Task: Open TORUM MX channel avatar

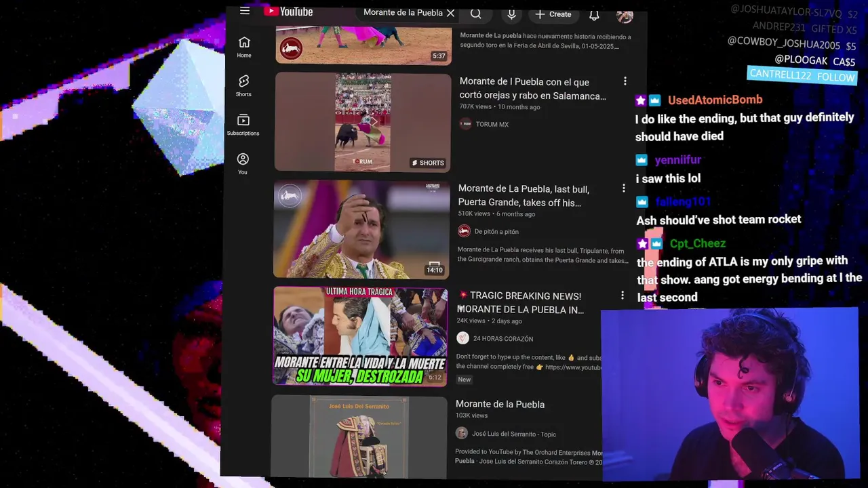Action: 465,124
